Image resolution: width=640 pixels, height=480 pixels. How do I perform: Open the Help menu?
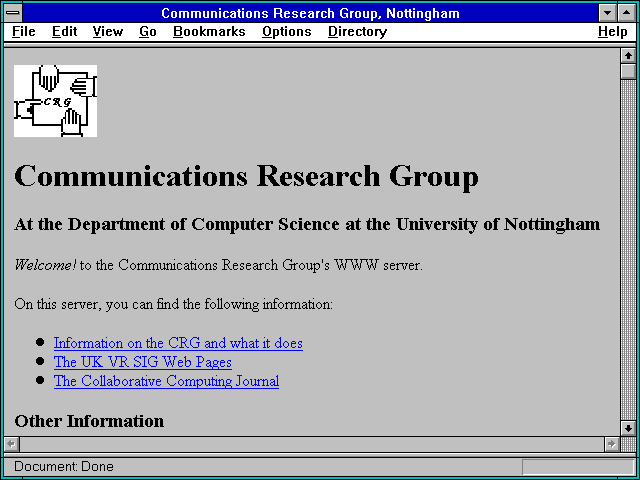coord(613,31)
